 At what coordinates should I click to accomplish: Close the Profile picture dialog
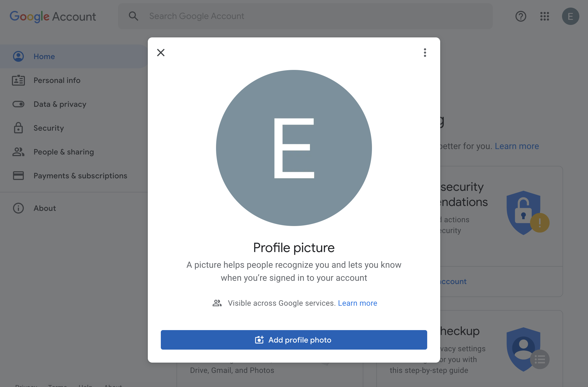(161, 53)
